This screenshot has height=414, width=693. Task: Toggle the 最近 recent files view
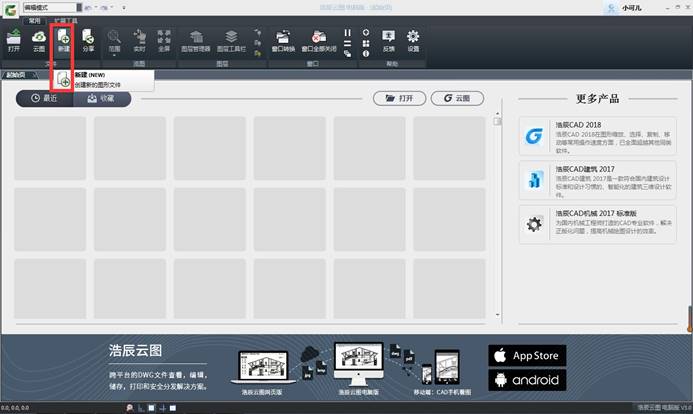coord(45,98)
